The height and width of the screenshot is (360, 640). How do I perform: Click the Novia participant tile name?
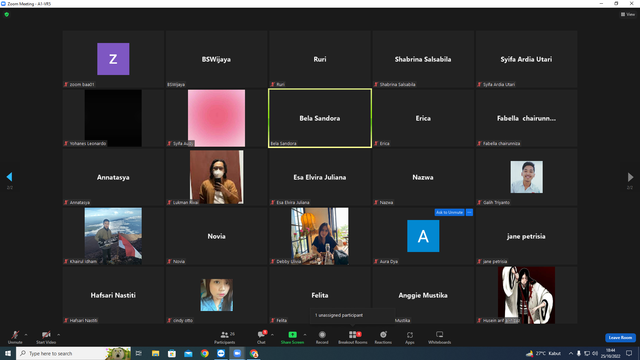216,236
